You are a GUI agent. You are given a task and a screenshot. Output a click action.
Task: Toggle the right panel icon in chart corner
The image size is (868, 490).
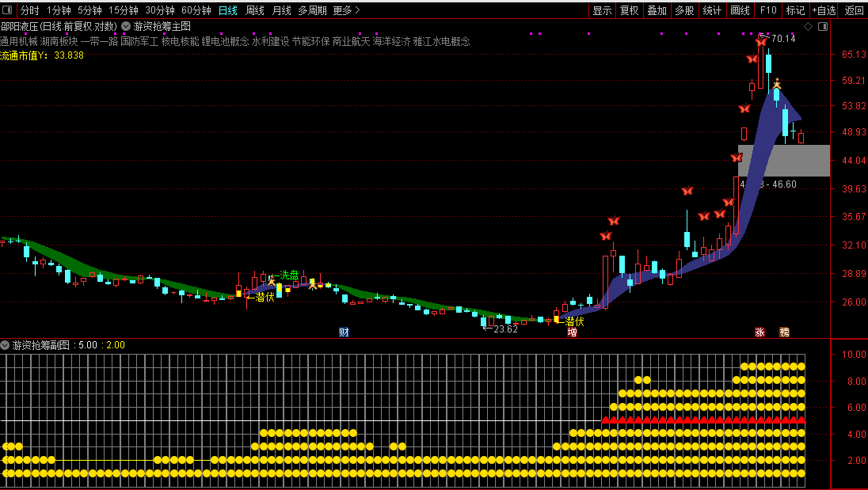click(x=823, y=27)
